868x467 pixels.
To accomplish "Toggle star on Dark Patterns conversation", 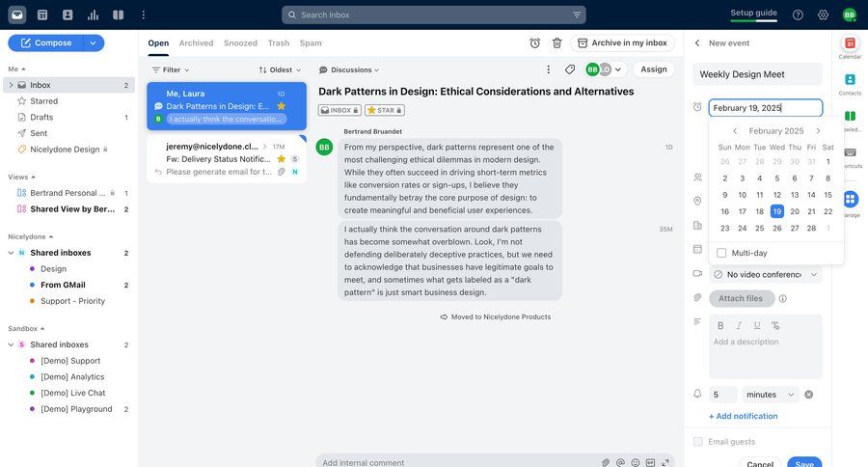I will pyautogui.click(x=282, y=106).
